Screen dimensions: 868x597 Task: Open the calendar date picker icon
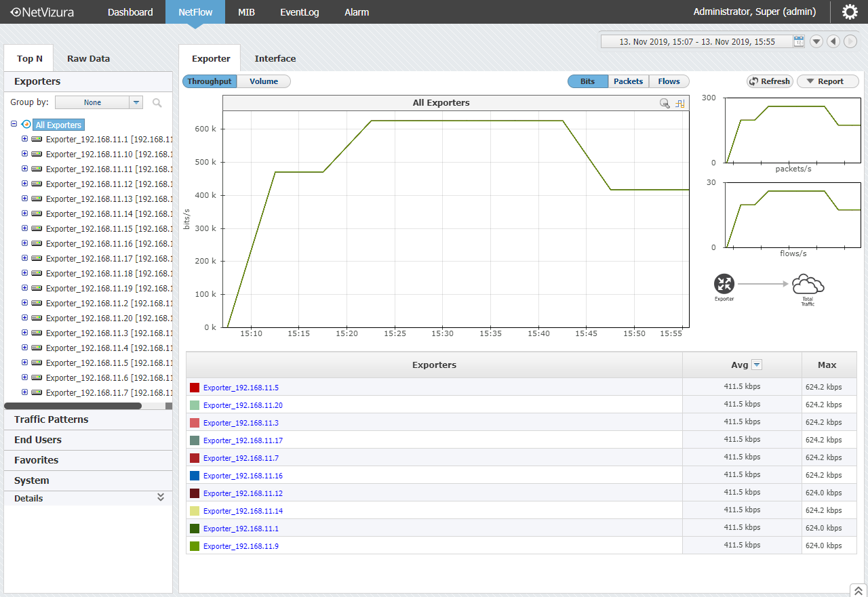(799, 41)
